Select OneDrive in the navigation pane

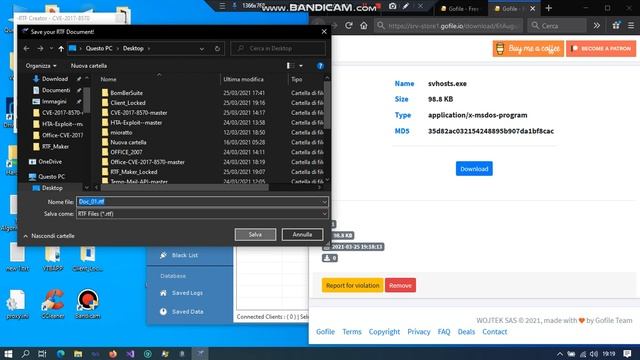[50, 162]
